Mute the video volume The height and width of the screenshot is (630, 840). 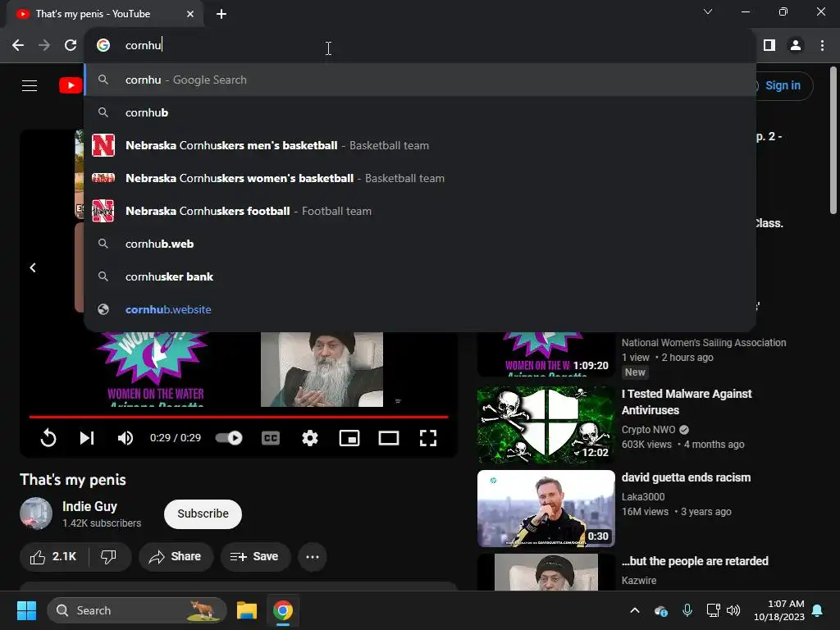[126, 438]
